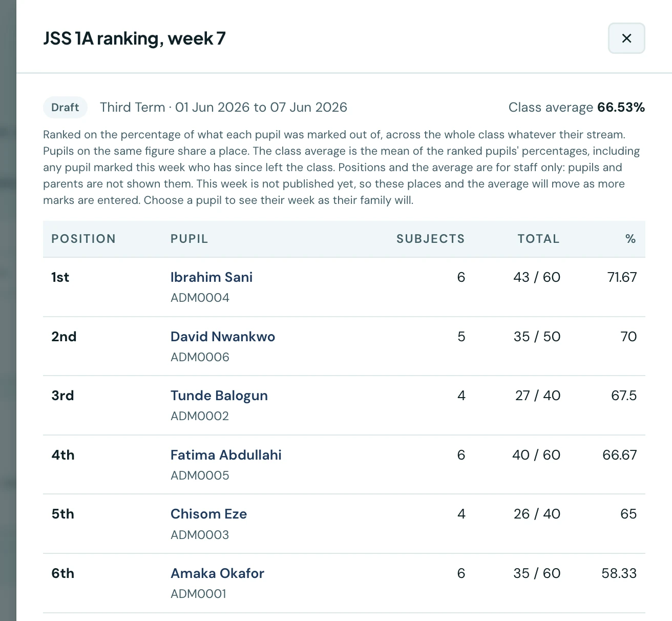Click the 6th position cell
This screenshot has width=672, height=621.
63,573
